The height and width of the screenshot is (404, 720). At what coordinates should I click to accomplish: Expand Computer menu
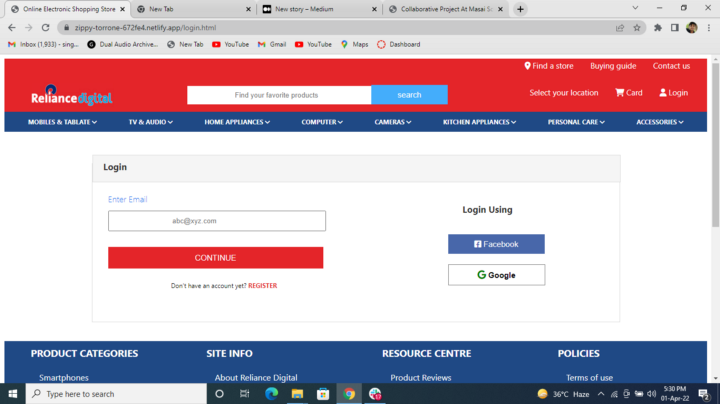click(322, 122)
